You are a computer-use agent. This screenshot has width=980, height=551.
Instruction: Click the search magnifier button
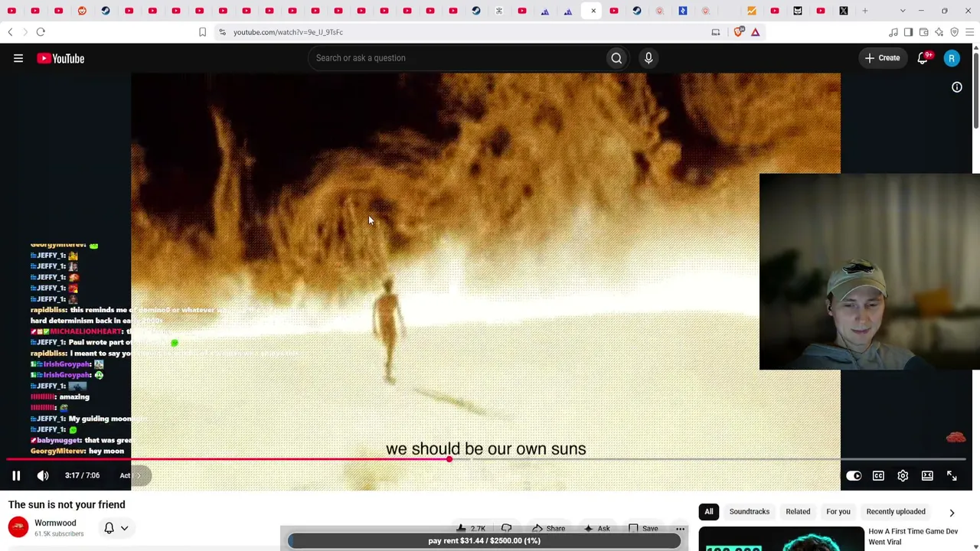(x=616, y=58)
